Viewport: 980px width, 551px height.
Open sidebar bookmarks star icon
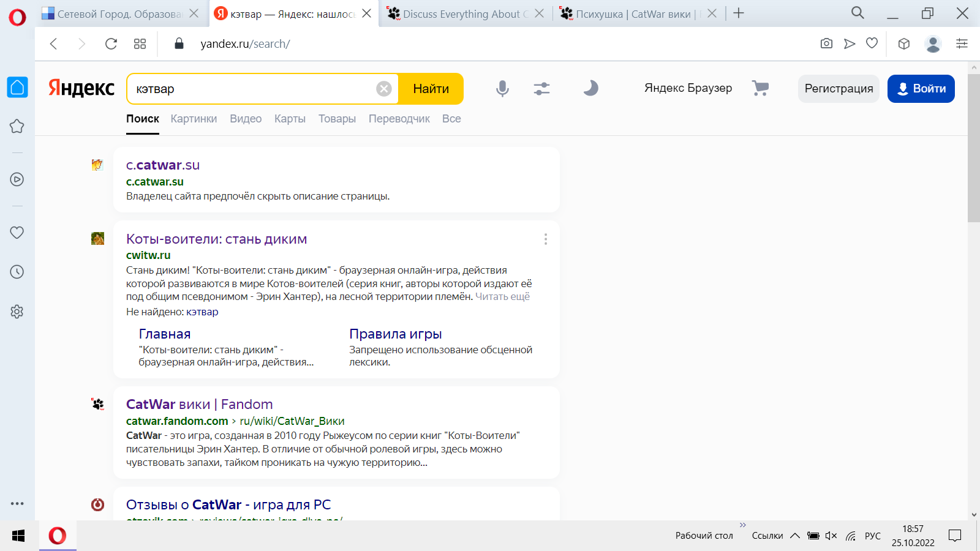pos(17,126)
